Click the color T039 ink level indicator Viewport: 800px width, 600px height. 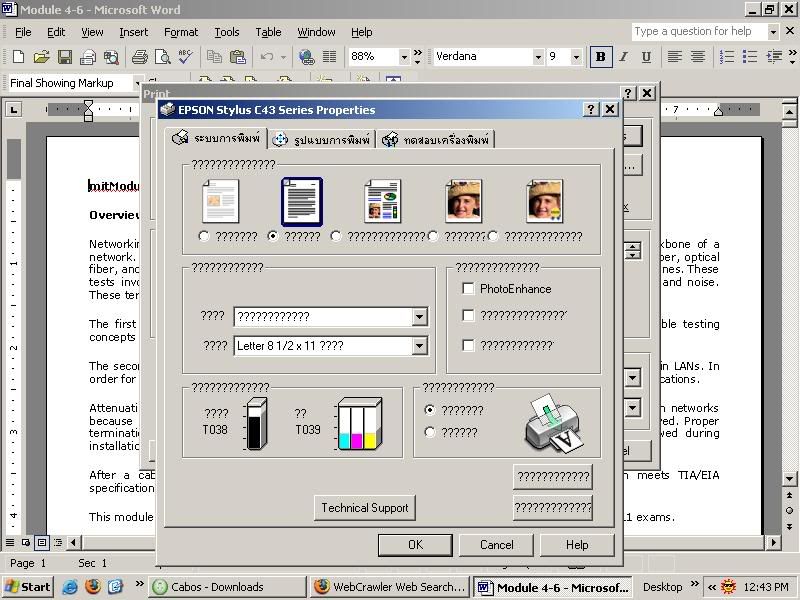[359, 423]
